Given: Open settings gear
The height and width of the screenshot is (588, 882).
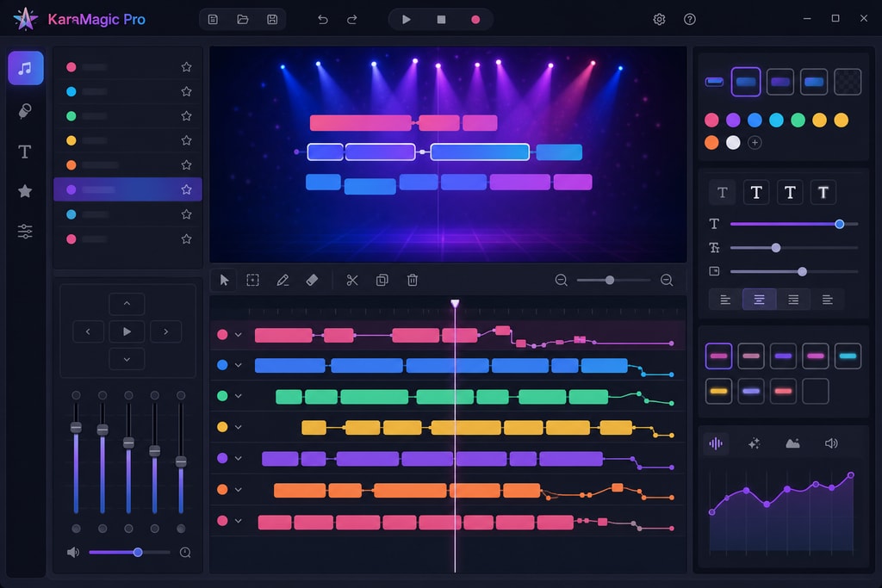Looking at the screenshot, I should pyautogui.click(x=659, y=20).
